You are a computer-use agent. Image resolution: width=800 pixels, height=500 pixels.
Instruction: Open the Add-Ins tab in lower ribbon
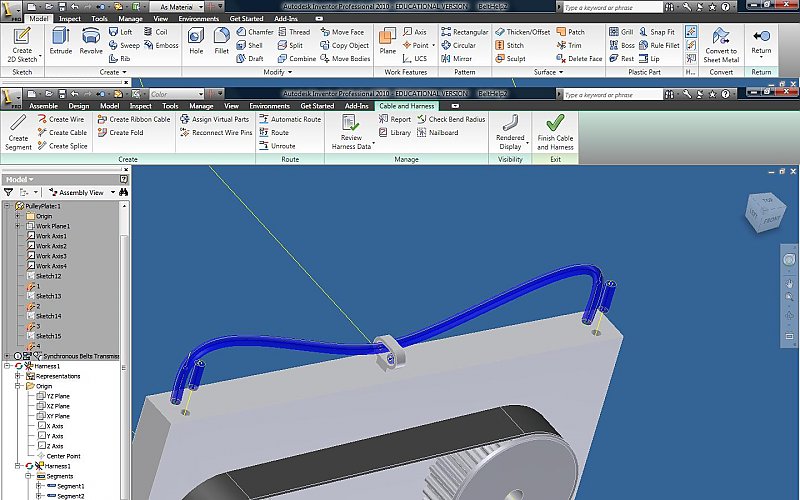[357, 106]
